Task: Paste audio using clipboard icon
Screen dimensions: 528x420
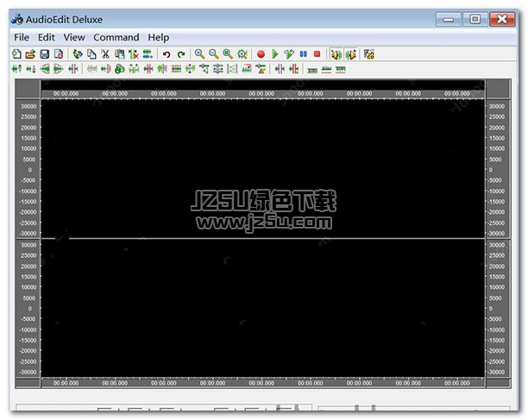Action: (x=120, y=53)
